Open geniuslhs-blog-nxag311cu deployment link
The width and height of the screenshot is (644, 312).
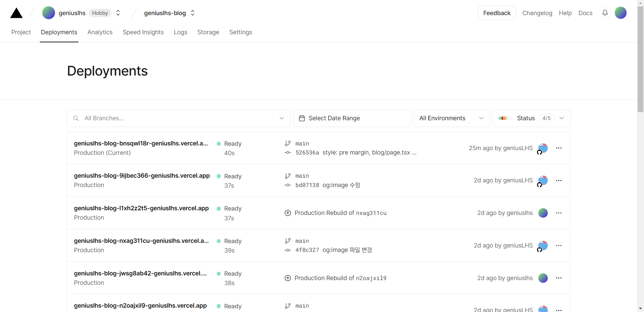[141, 241]
